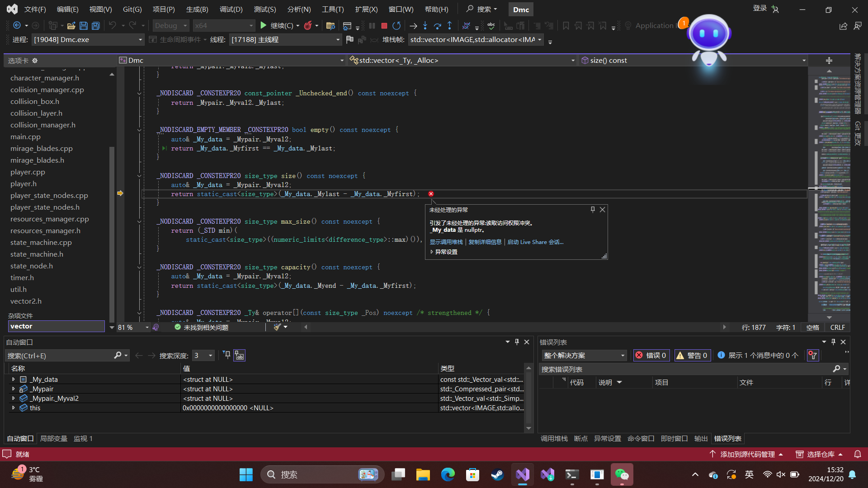The height and width of the screenshot is (488, 868).
Task: Open player_state_nodes.cpp in the file list
Action: pos(49,196)
